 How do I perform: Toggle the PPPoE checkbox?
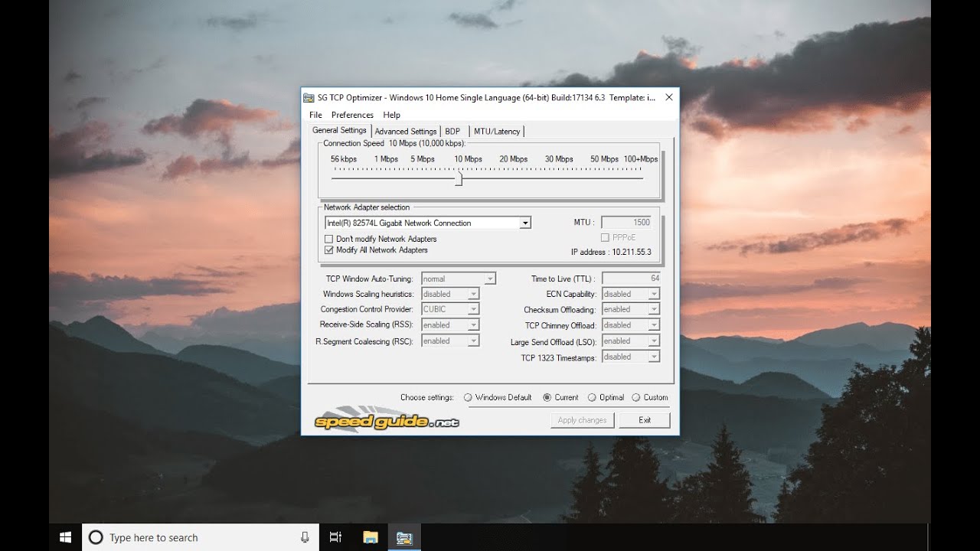[x=606, y=238]
